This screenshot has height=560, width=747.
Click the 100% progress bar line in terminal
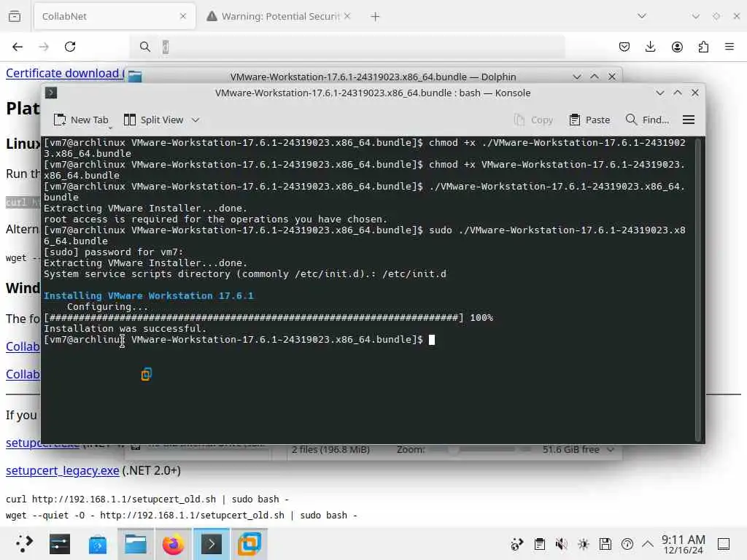268,318
